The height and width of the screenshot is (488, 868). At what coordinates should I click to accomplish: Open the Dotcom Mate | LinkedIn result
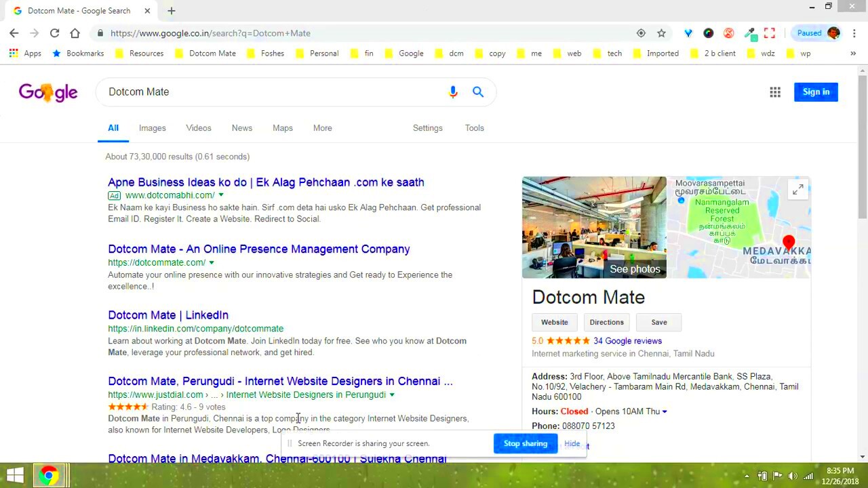click(168, 315)
